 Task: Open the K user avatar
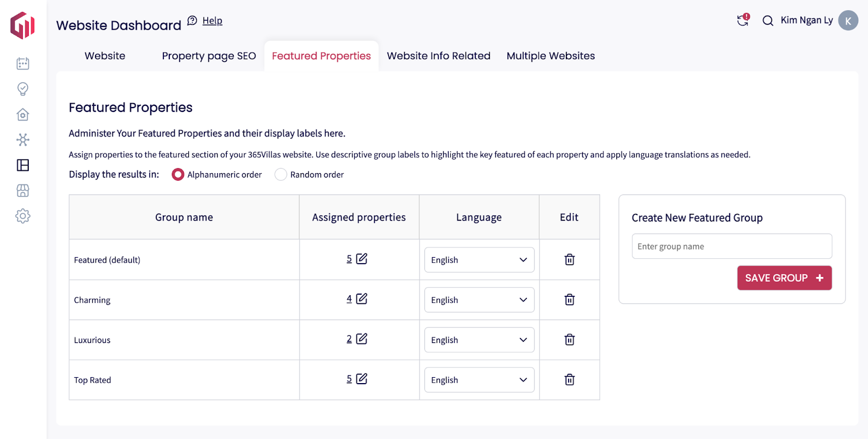[x=848, y=21]
